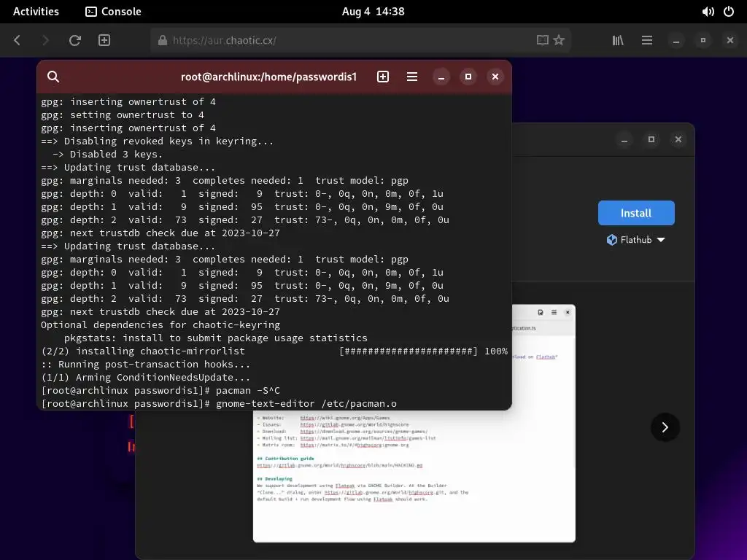Maximize the Console terminal window
This screenshot has width=747, height=560.
click(468, 77)
